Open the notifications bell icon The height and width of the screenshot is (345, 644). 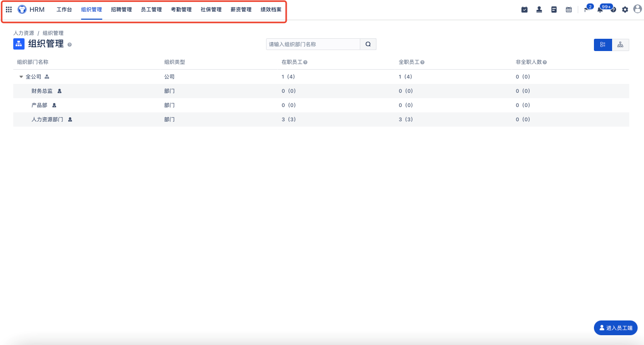(600, 9)
